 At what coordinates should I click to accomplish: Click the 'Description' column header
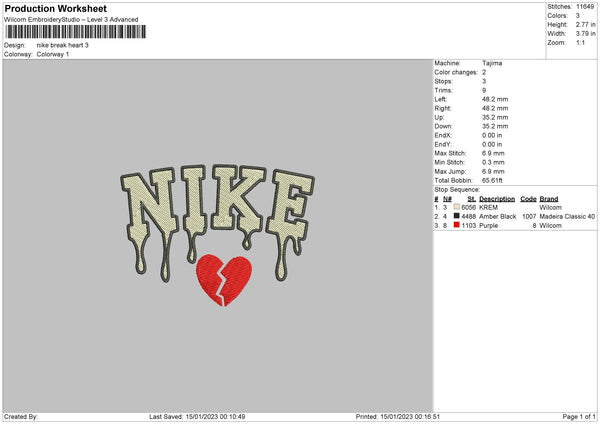coord(497,199)
